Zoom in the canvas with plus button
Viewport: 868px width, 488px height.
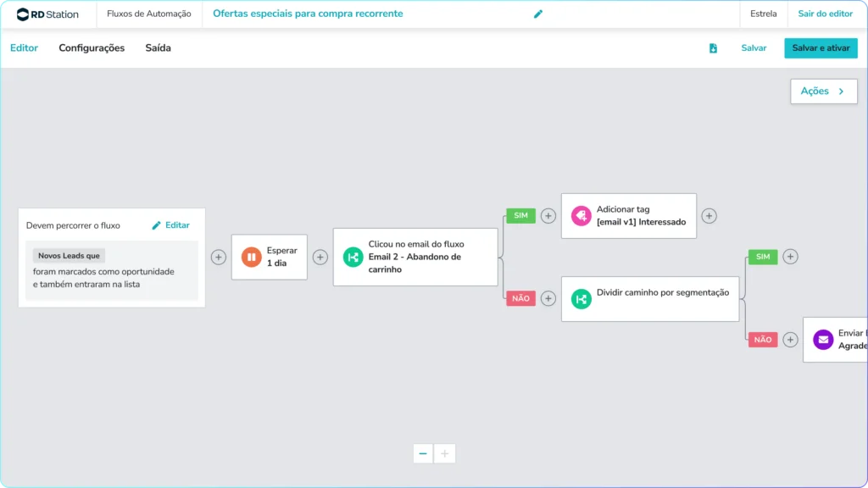pos(444,454)
